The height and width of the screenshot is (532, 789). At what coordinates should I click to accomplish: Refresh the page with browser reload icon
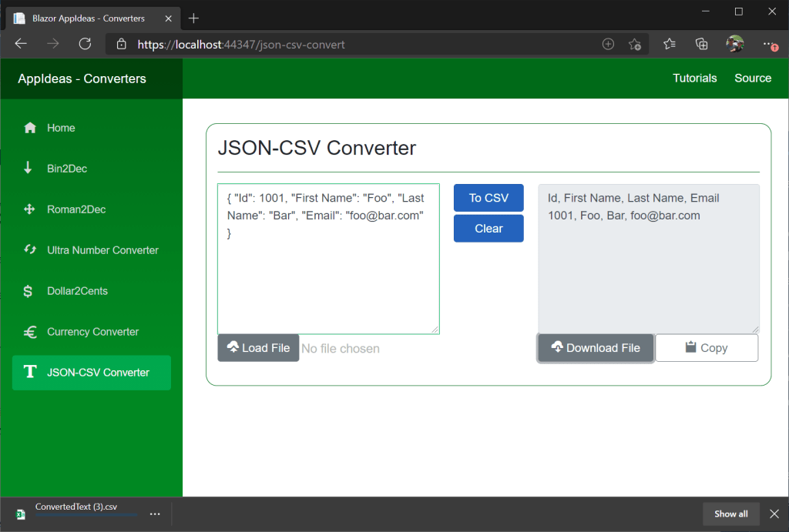tap(85, 44)
